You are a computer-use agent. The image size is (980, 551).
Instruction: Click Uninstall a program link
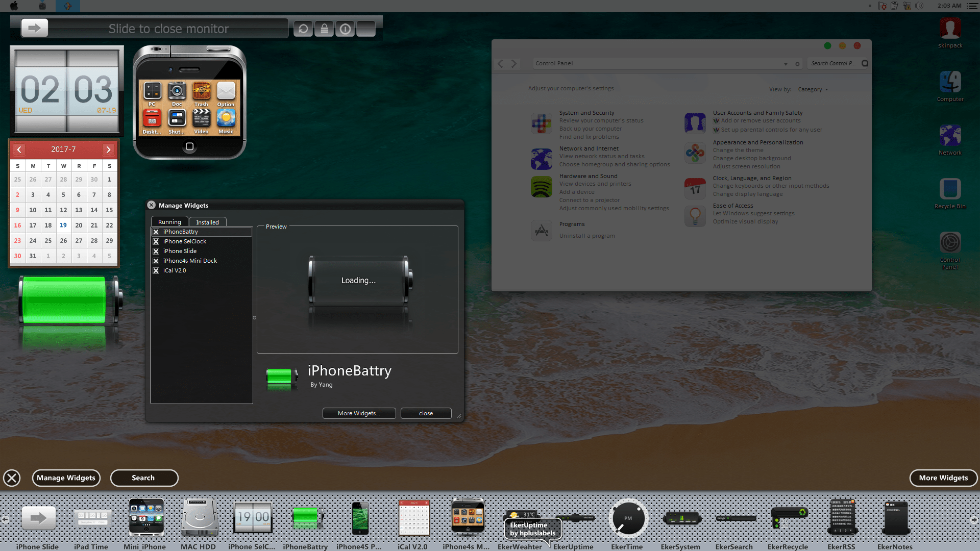pyautogui.click(x=587, y=236)
